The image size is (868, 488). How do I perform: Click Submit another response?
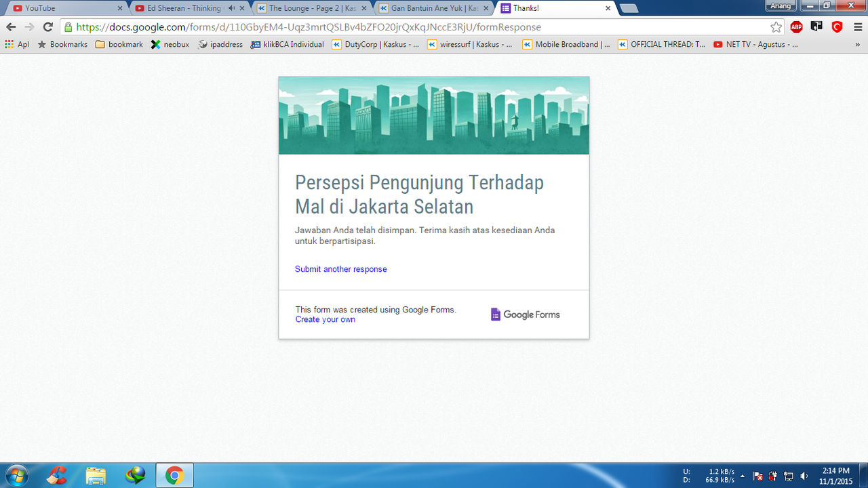tap(340, 269)
